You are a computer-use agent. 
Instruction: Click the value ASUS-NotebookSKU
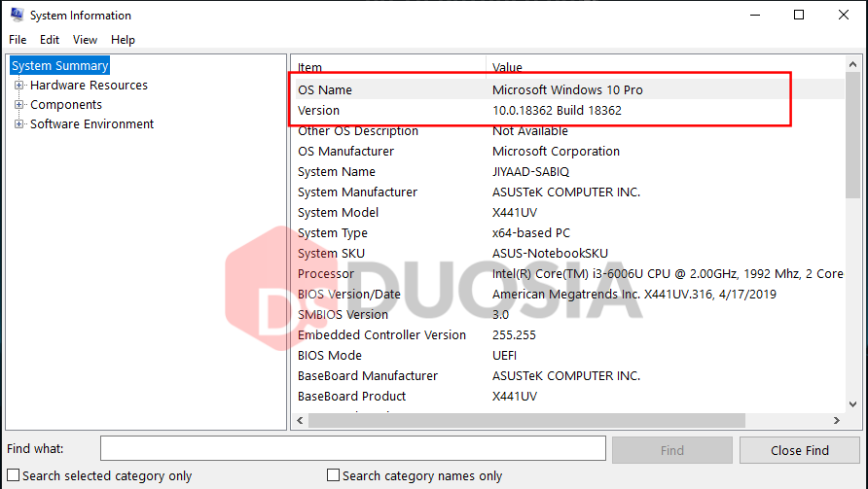tap(550, 254)
